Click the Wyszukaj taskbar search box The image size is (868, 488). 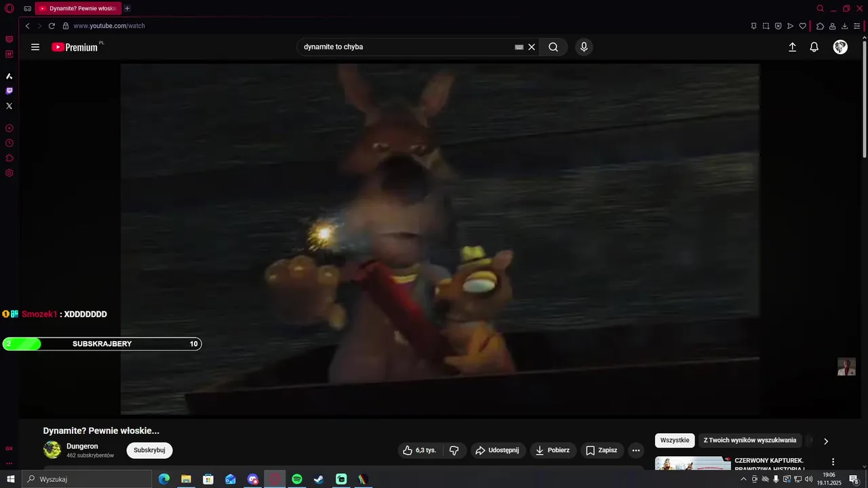tap(87, 479)
